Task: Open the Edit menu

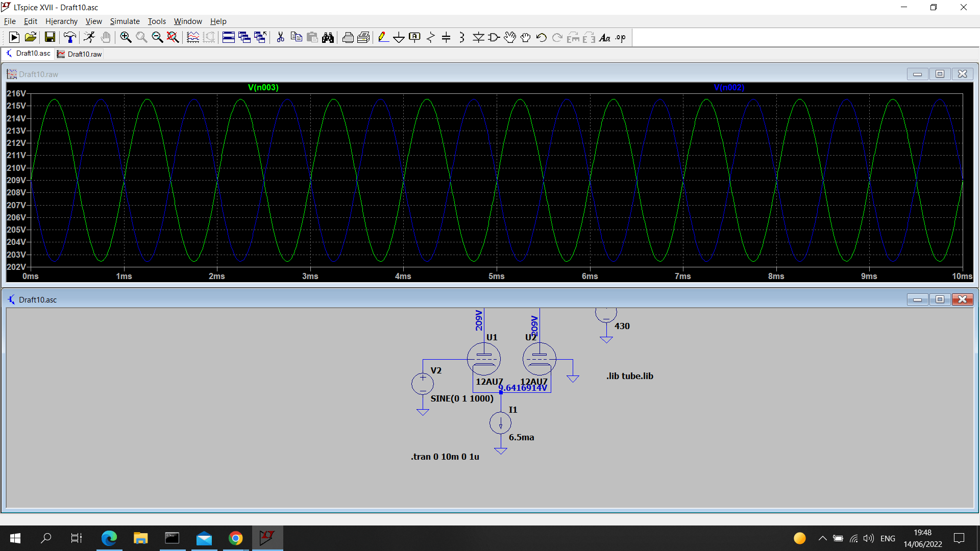Action: pos(31,21)
